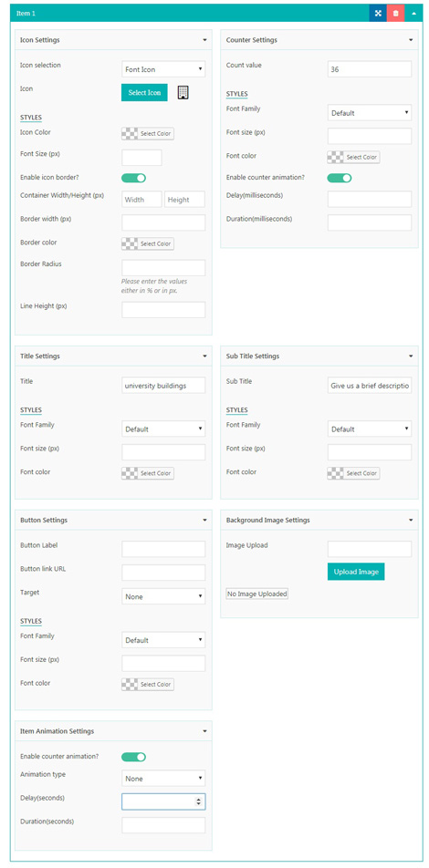Collapse the Button Settings panel arrow
The height and width of the screenshot is (868, 429).
[204, 521]
